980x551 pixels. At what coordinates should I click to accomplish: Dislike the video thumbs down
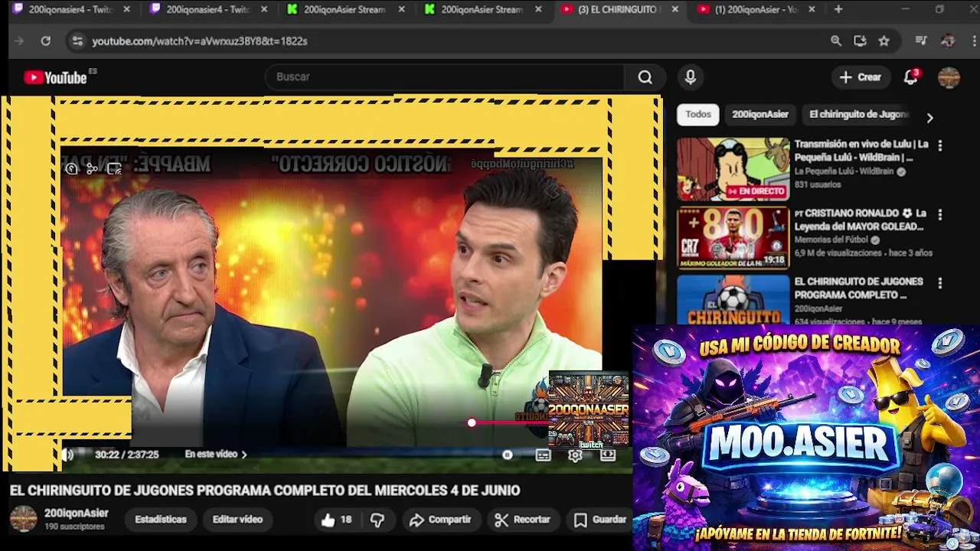[377, 520]
